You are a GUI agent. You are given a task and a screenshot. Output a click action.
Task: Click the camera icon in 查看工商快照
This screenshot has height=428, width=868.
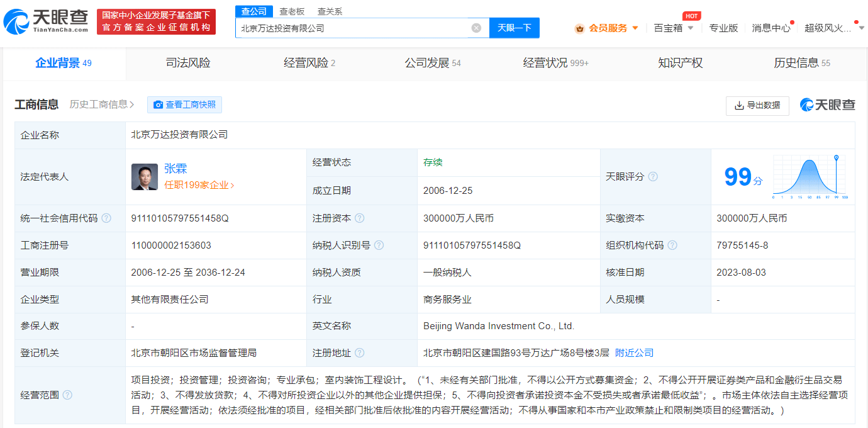click(x=158, y=104)
